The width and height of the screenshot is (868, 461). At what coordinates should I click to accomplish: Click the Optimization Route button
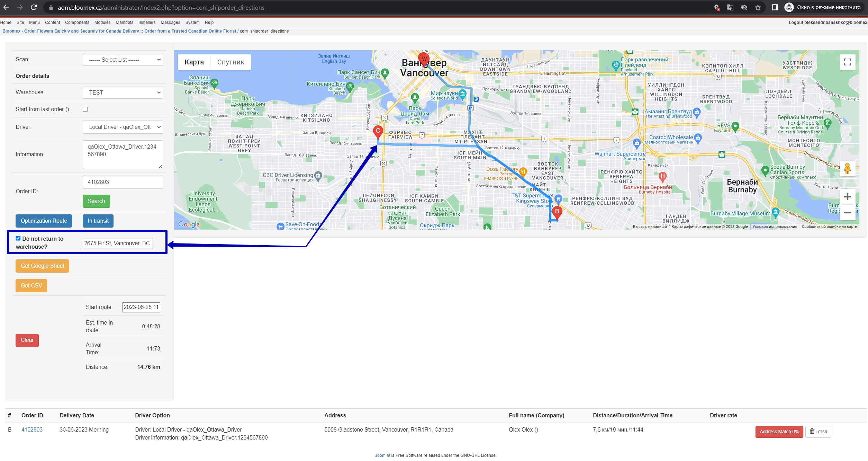44,221
